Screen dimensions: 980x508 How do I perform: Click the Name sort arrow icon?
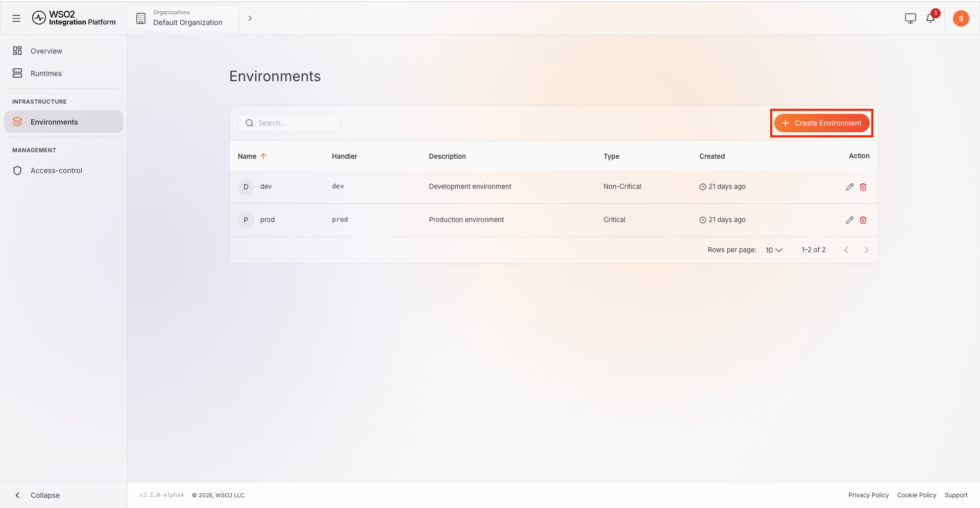click(x=263, y=156)
